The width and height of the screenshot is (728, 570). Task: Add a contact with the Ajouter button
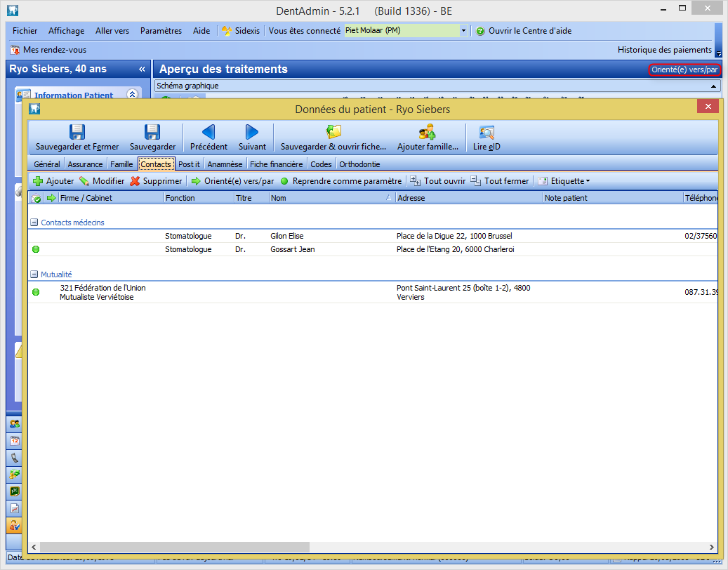53,181
